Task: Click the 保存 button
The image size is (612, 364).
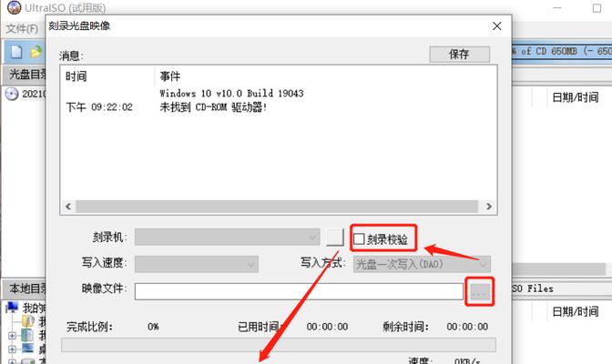Action: (459, 54)
